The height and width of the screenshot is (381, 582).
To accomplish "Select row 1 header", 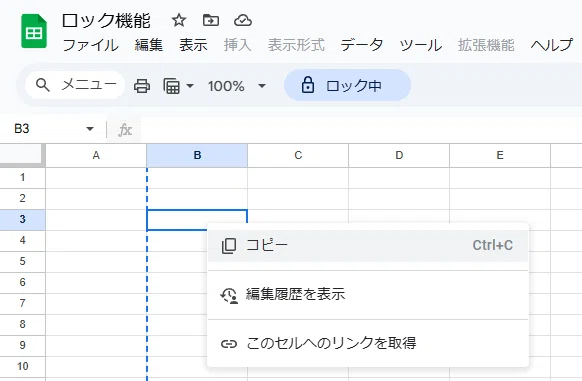I will (23, 178).
